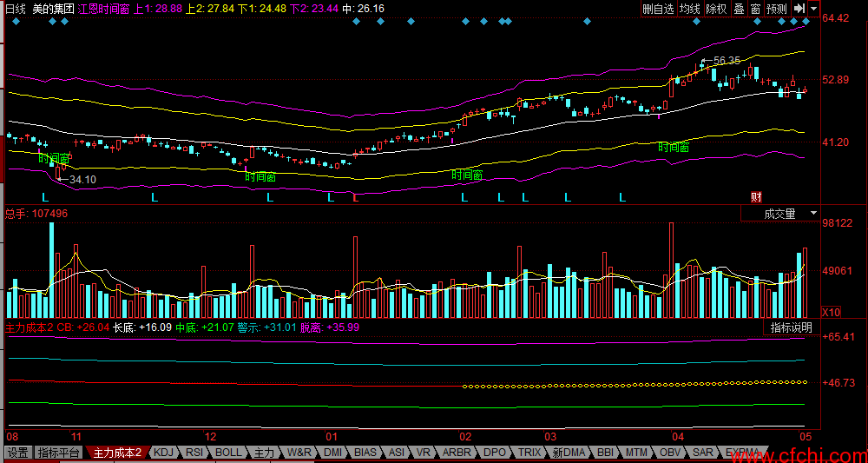Click the 34.10 low price label
This screenshot has width=868, height=463.
pos(82,179)
